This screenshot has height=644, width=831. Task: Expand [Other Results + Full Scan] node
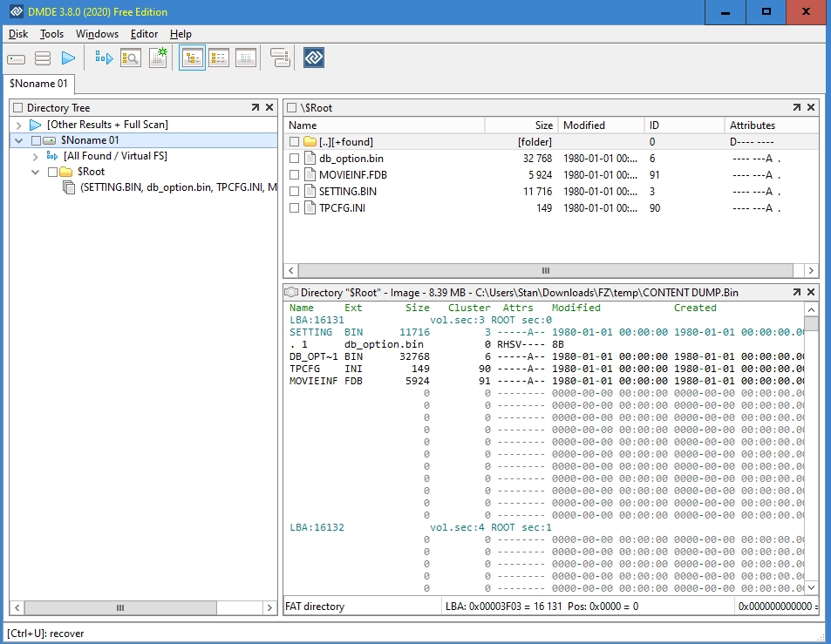pos(19,125)
